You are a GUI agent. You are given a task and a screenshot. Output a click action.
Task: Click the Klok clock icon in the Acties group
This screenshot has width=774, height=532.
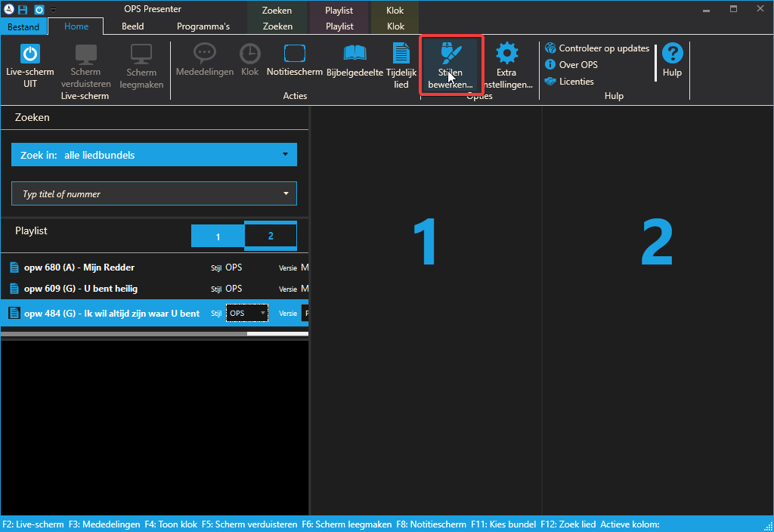click(x=249, y=60)
